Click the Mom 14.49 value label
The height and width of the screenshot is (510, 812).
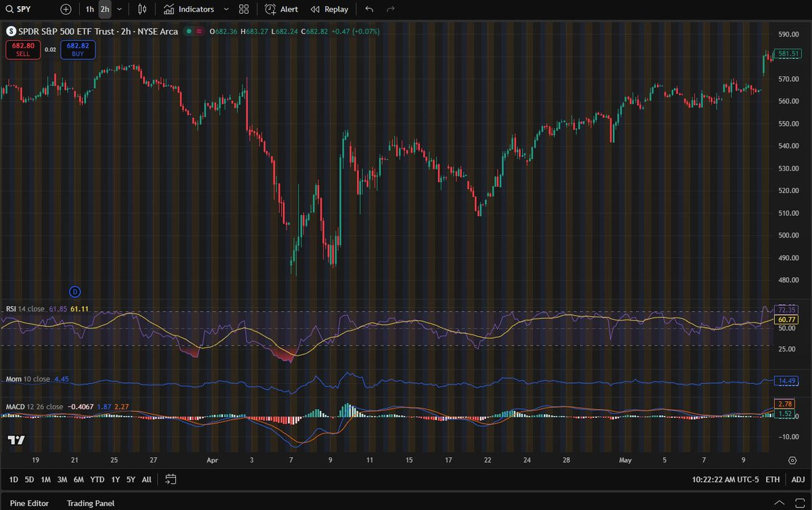click(787, 381)
